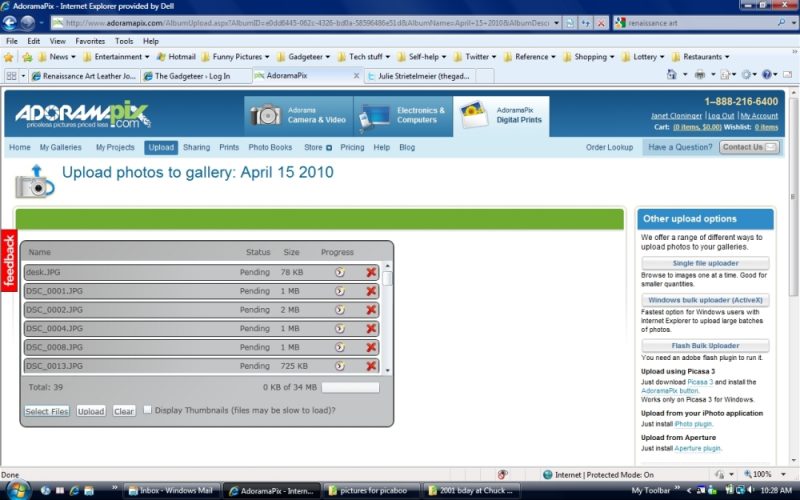Screen dimensions: 800x500
Task: Click the upload progress bar next to 34 MB
Action: [350, 387]
